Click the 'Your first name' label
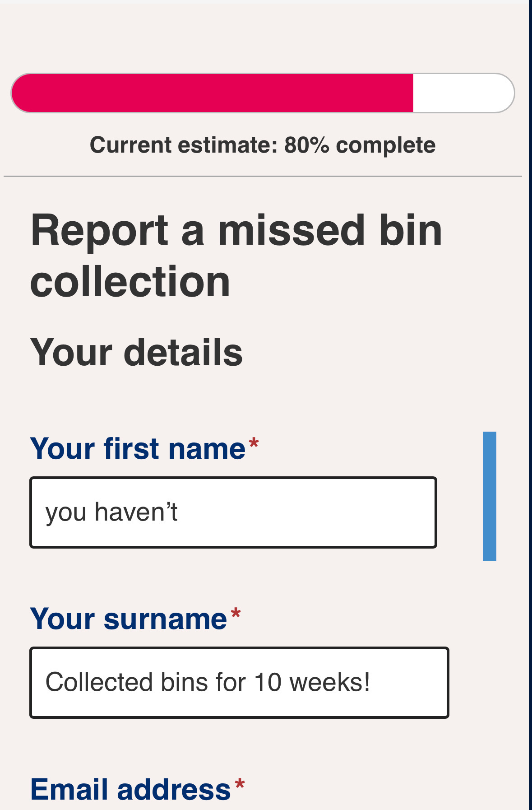 tap(138, 449)
